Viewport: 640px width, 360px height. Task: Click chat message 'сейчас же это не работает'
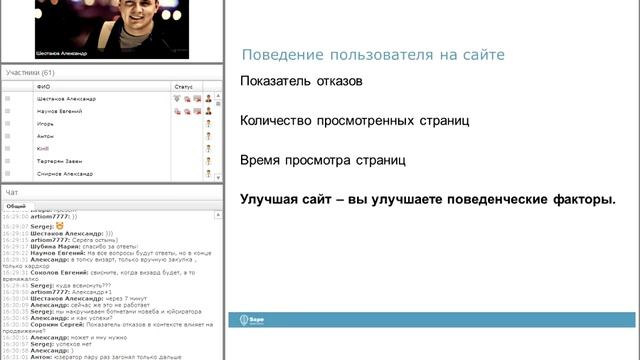click(x=110, y=305)
